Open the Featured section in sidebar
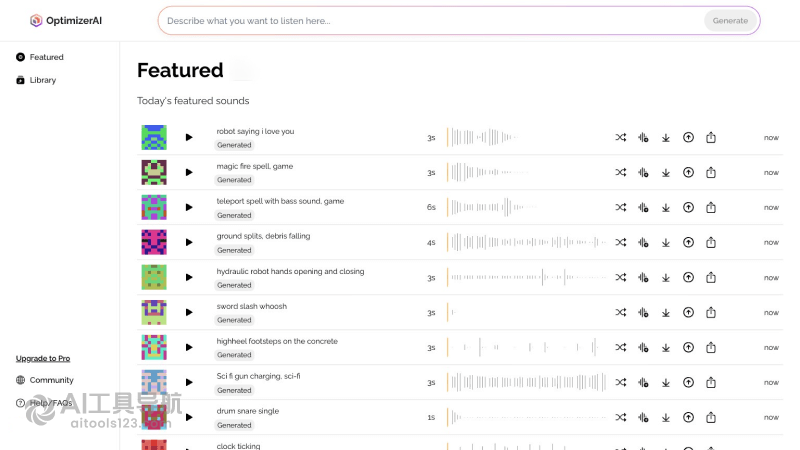800x450 pixels. point(40,57)
